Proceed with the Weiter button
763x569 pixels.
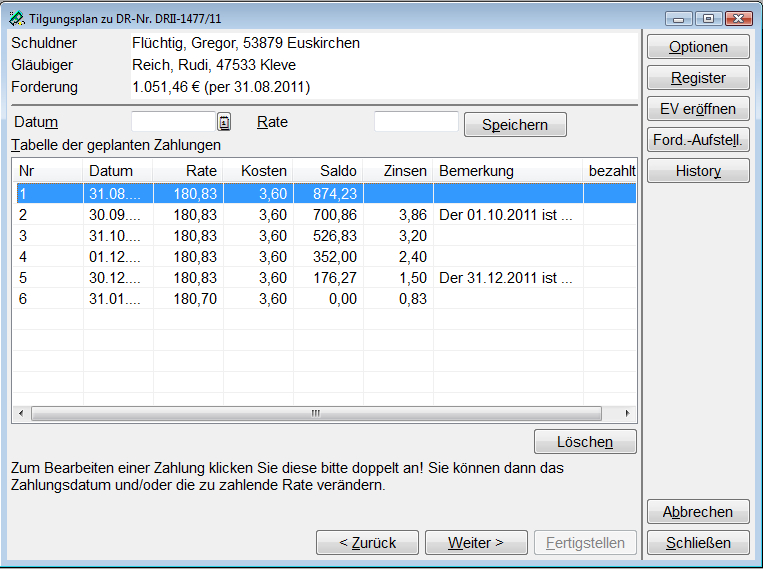click(x=476, y=543)
